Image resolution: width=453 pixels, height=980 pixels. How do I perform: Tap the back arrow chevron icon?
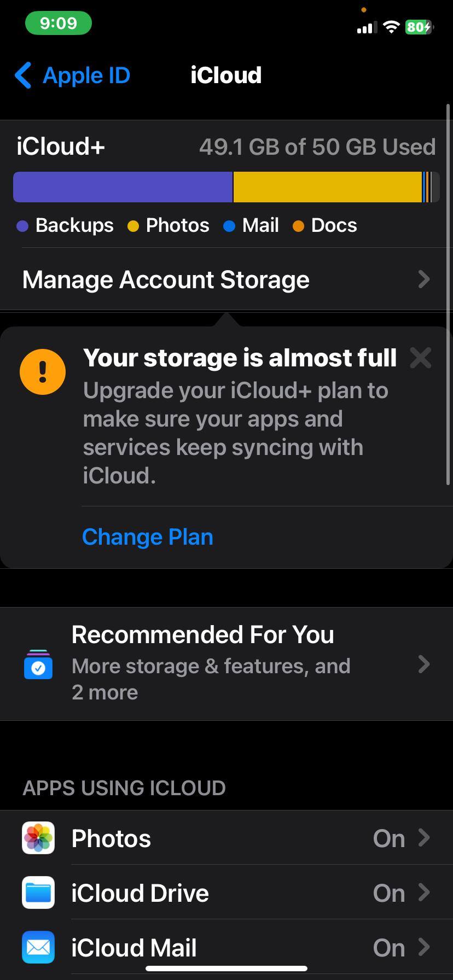[24, 75]
